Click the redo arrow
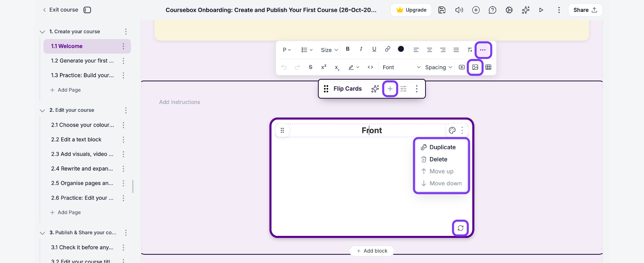The height and width of the screenshot is (263, 644). (x=297, y=67)
